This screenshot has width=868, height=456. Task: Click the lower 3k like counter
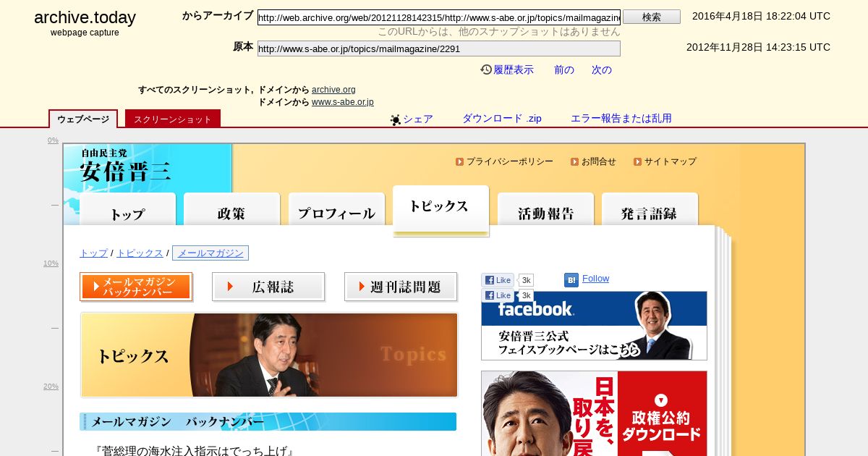pyautogui.click(x=527, y=295)
